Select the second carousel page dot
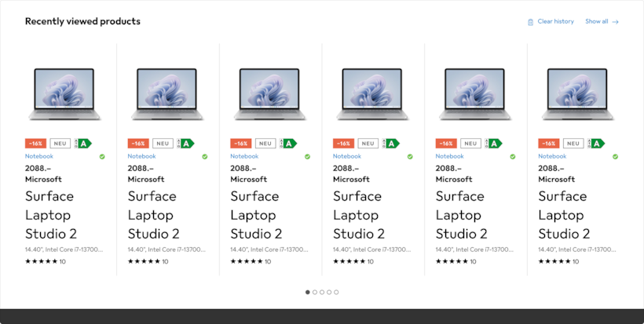The height and width of the screenshot is (324, 644). [315, 292]
